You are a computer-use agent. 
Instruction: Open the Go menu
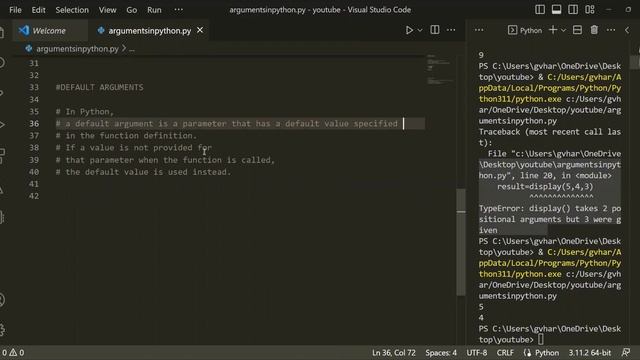pyautogui.click(x=131, y=10)
